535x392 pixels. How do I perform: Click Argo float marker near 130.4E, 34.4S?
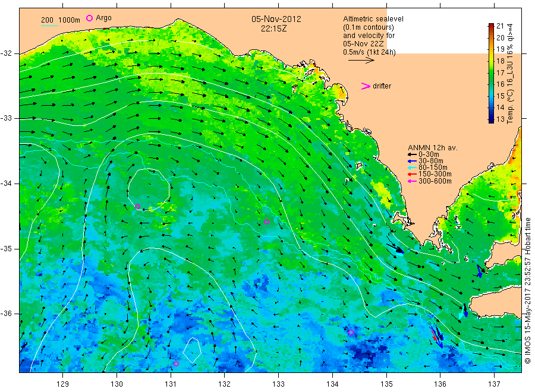[x=138, y=206]
